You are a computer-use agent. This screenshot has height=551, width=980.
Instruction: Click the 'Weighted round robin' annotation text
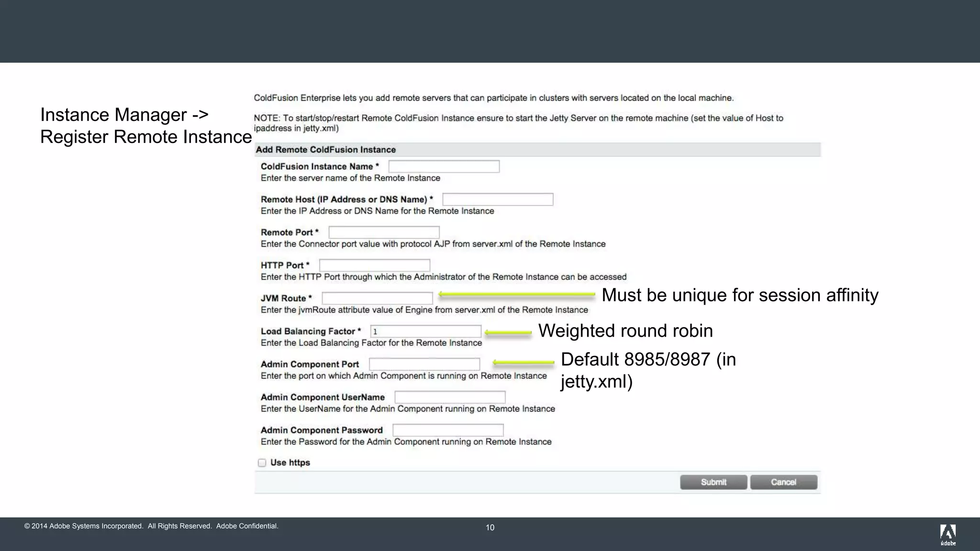coord(625,331)
